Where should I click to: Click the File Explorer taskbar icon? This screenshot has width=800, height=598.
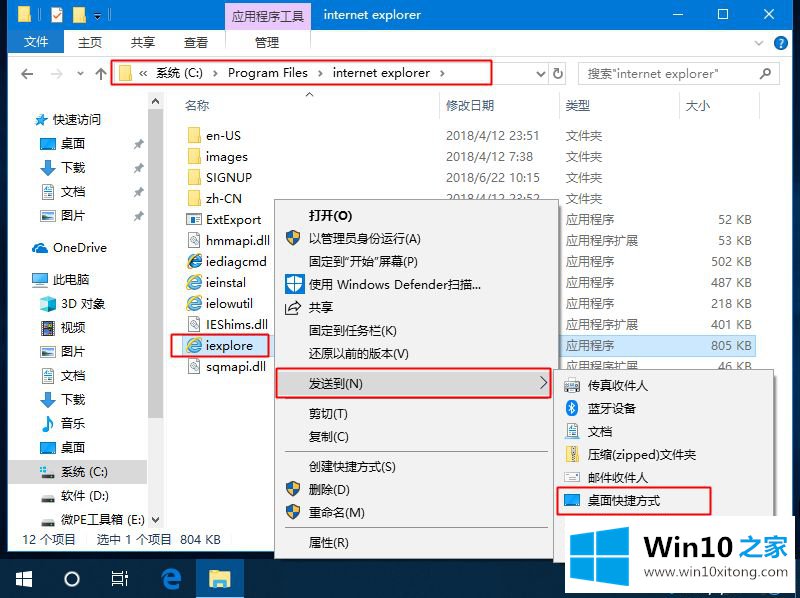point(220,579)
